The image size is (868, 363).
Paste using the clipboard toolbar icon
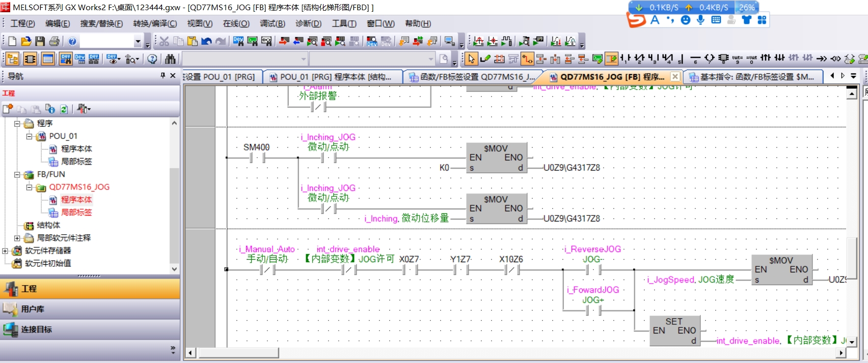(x=192, y=41)
